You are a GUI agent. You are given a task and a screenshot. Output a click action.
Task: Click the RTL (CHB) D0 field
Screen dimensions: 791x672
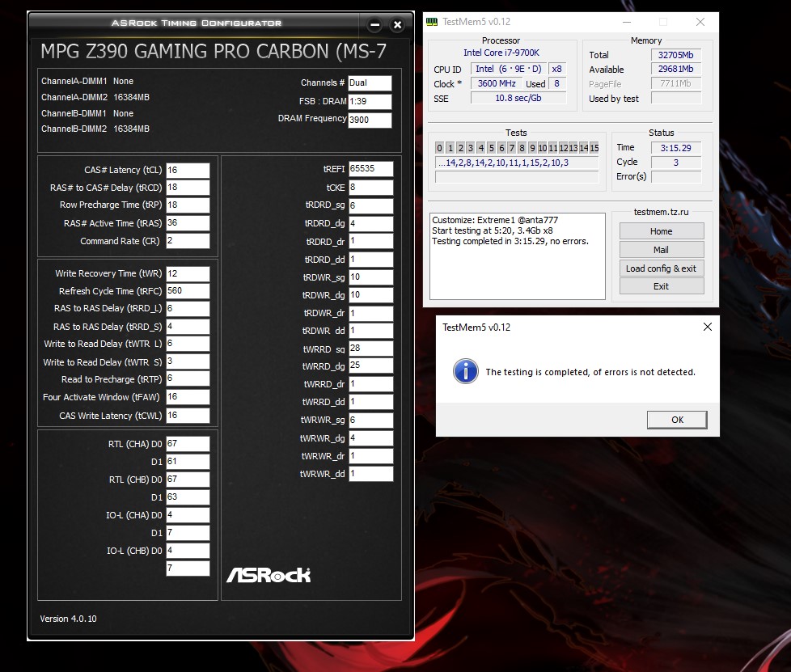(188, 480)
